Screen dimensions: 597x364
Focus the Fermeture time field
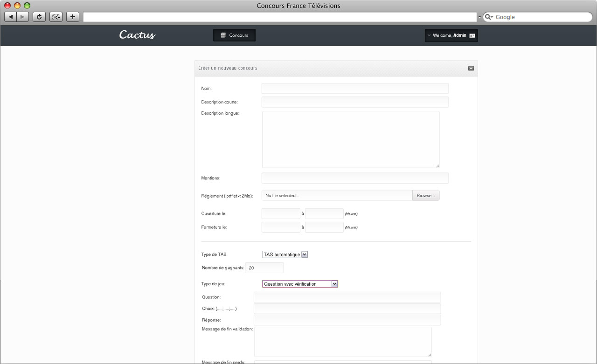pyautogui.click(x=324, y=227)
